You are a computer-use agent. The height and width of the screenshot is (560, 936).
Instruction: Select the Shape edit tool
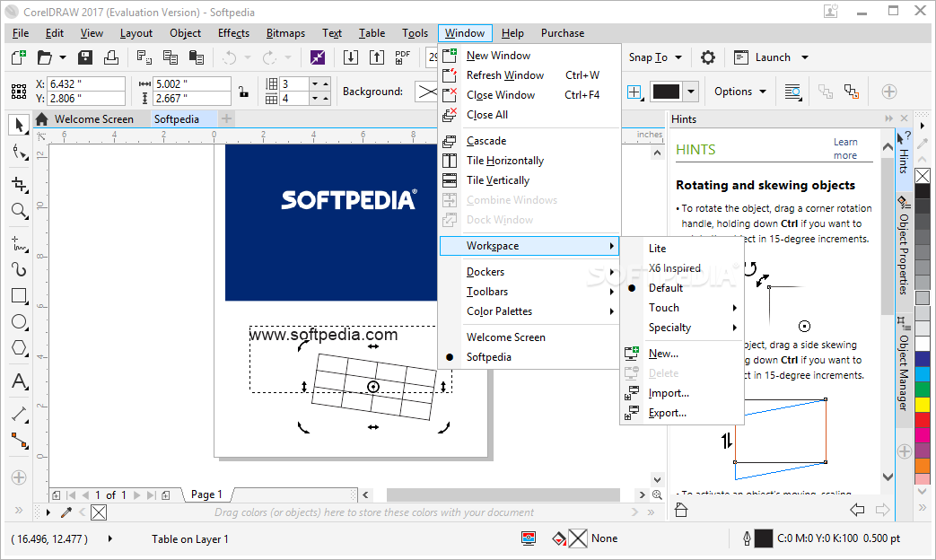(19, 153)
